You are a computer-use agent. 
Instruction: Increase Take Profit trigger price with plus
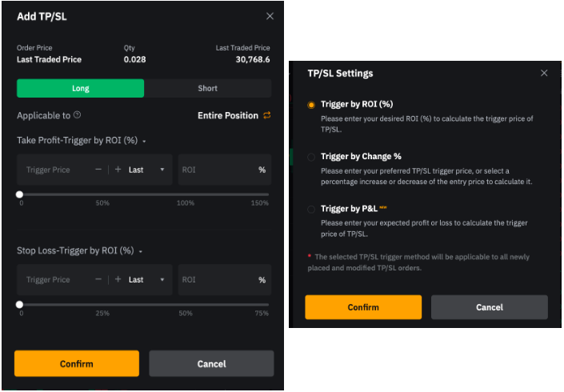coord(118,170)
